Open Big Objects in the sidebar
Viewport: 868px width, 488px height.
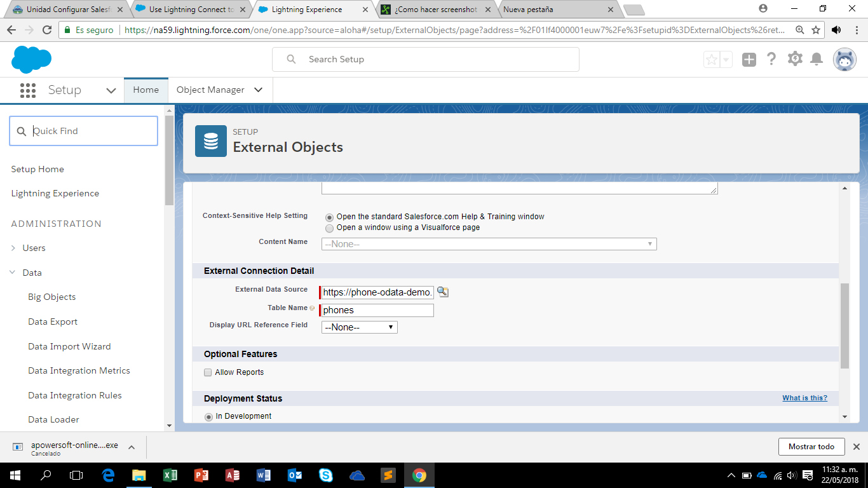point(52,297)
